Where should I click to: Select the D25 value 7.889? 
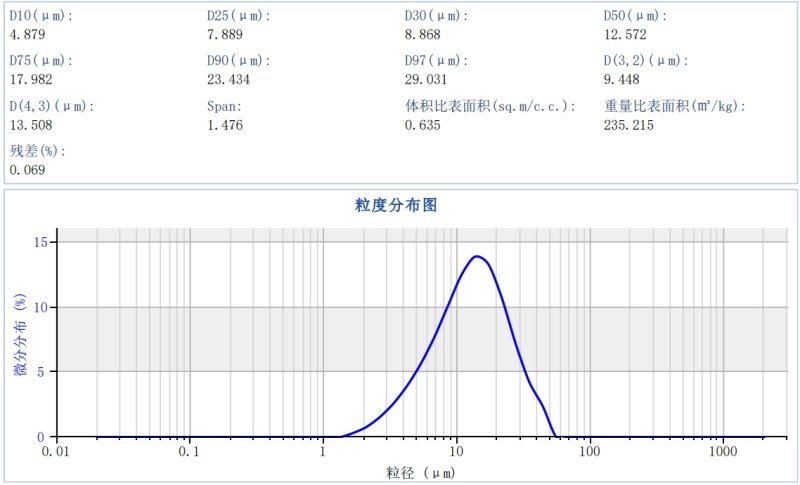pos(225,35)
